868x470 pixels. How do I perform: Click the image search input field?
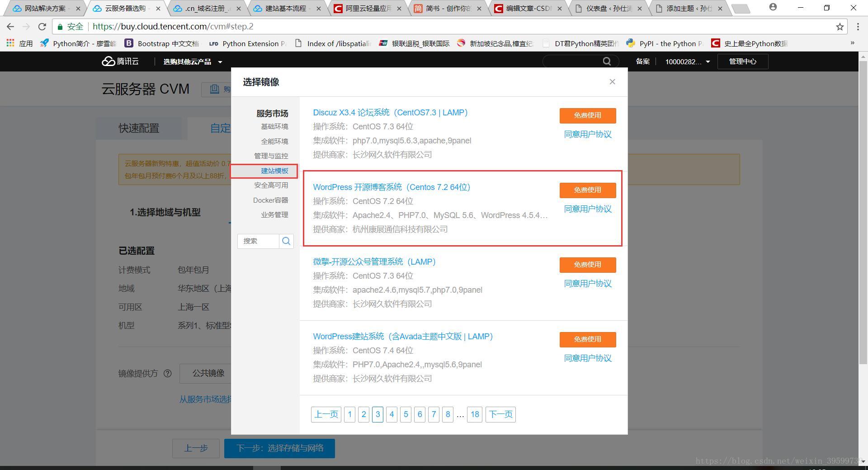[x=258, y=241]
